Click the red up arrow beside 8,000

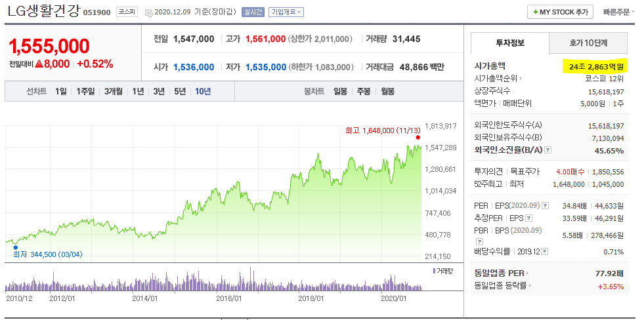point(39,64)
